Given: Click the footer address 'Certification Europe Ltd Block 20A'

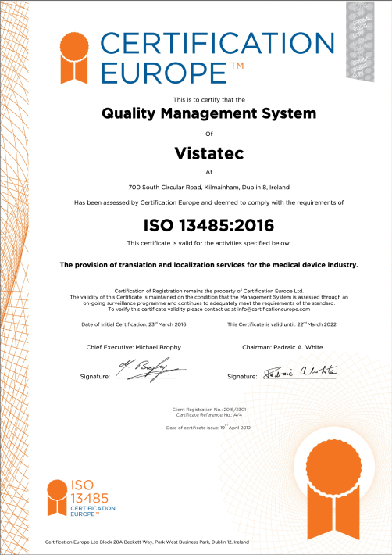Looking at the screenshot, I should click(147, 542).
